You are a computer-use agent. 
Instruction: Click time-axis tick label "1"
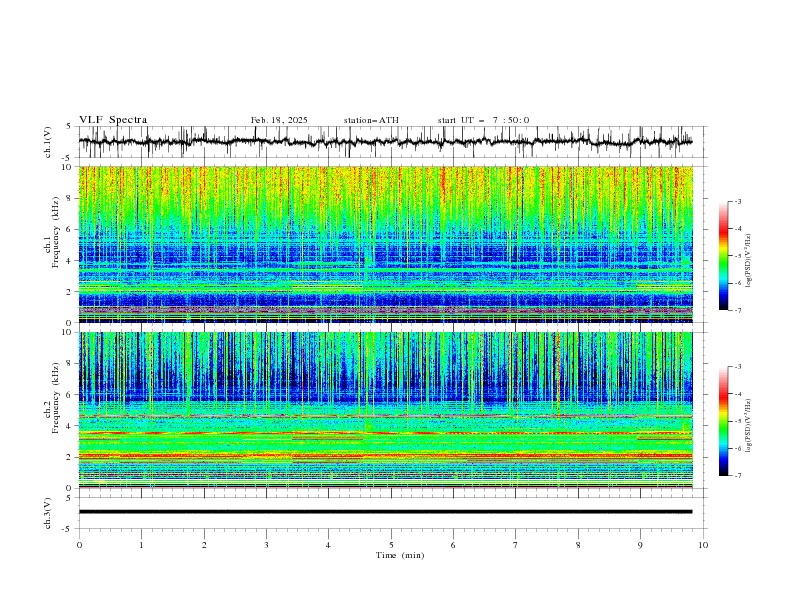pos(141,545)
